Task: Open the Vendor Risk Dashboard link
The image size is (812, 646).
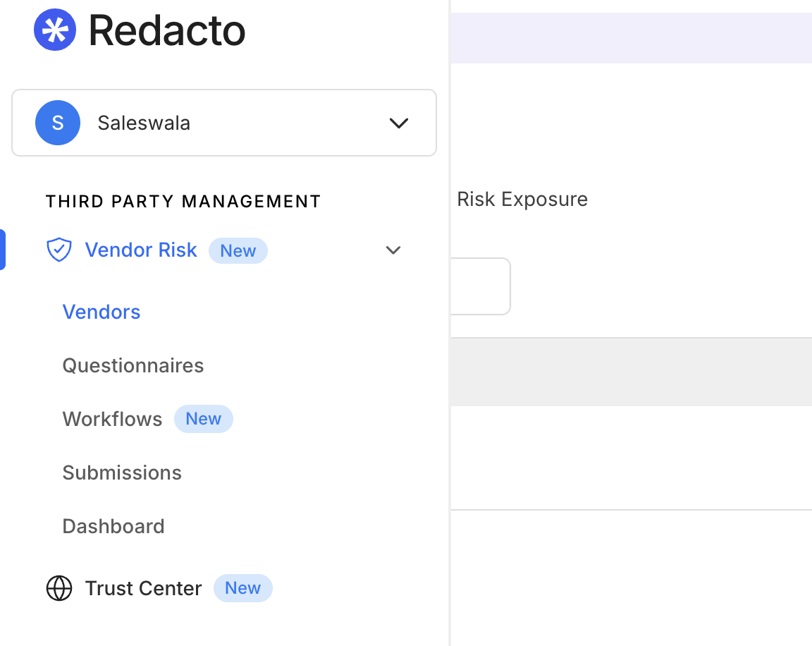Action: pyautogui.click(x=113, y=526)
